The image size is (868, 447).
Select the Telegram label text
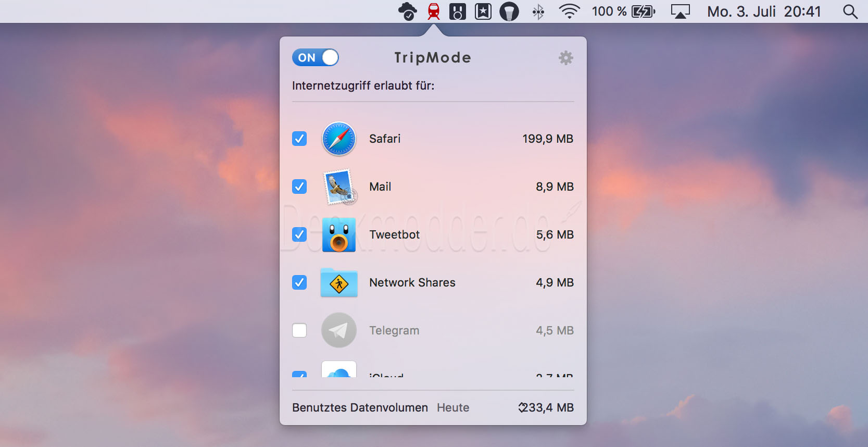[x=394, y=330]
